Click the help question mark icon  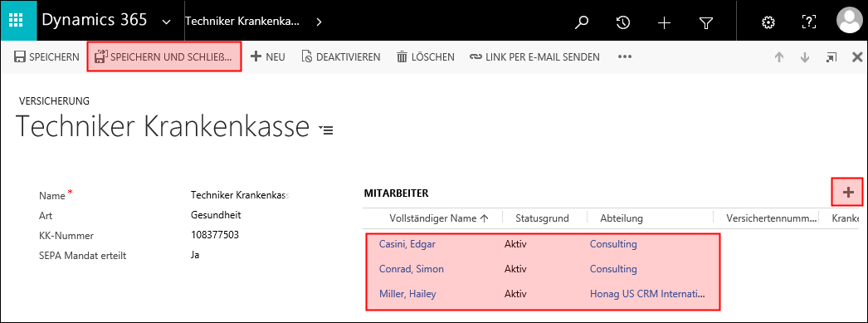[x=809, y=22]
